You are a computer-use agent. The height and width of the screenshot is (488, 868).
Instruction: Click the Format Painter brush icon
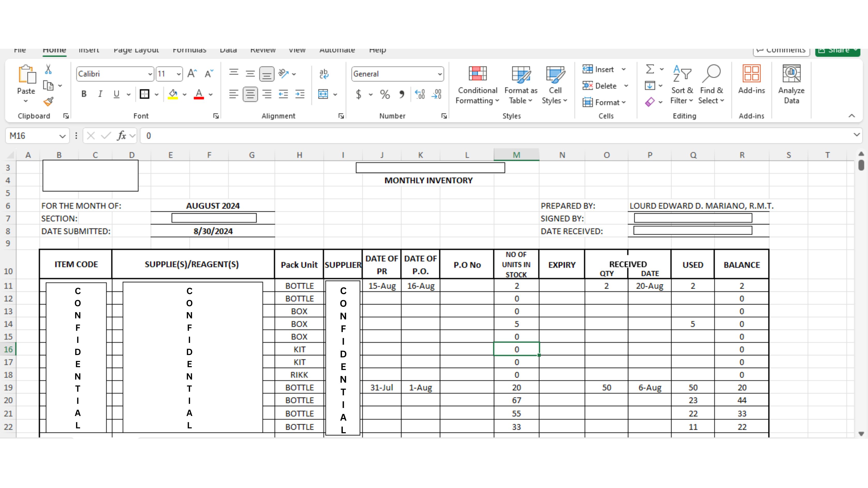coord(49,101)
